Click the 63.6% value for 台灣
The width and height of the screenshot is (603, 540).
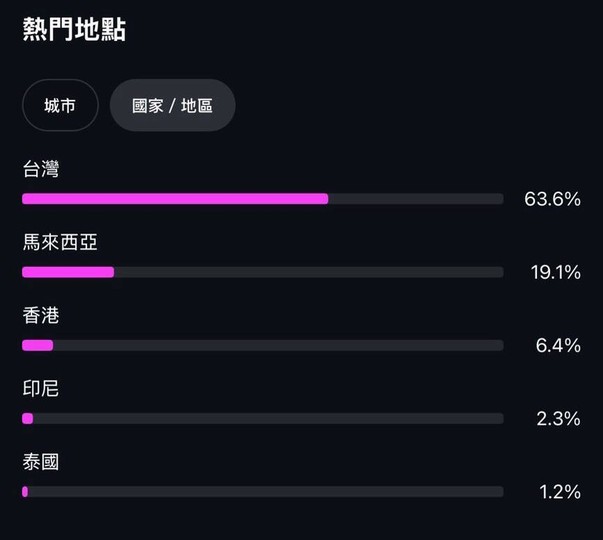click(x=552, y=199)
